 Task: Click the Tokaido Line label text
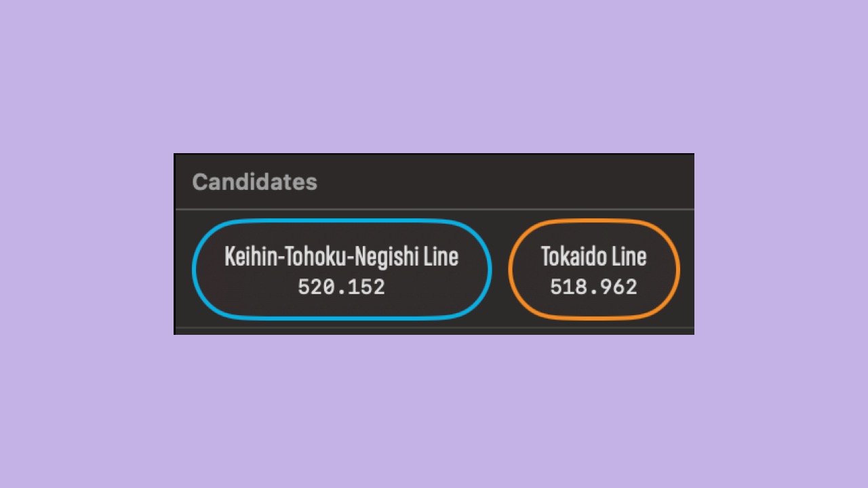(594, 257)
